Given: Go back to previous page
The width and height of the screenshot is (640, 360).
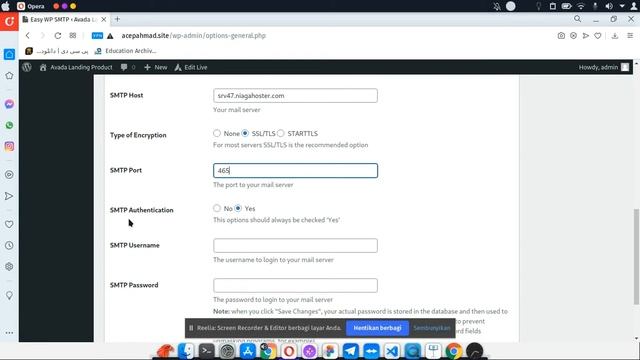Looking at the screenshot, I should pos(28,36).
